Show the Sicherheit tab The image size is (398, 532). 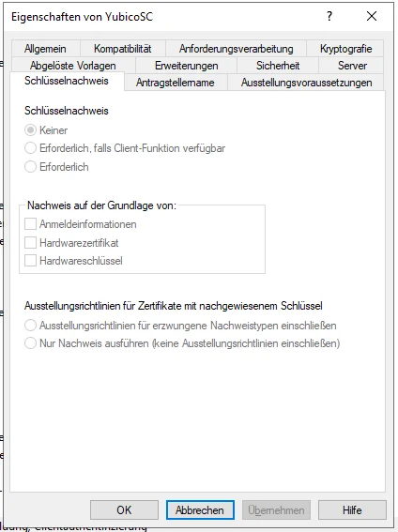coord(278,65)
